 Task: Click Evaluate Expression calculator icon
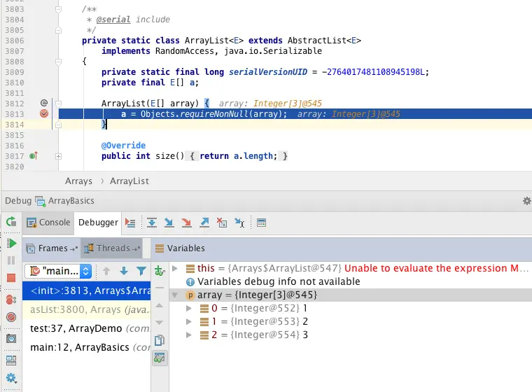coord(261,223)
